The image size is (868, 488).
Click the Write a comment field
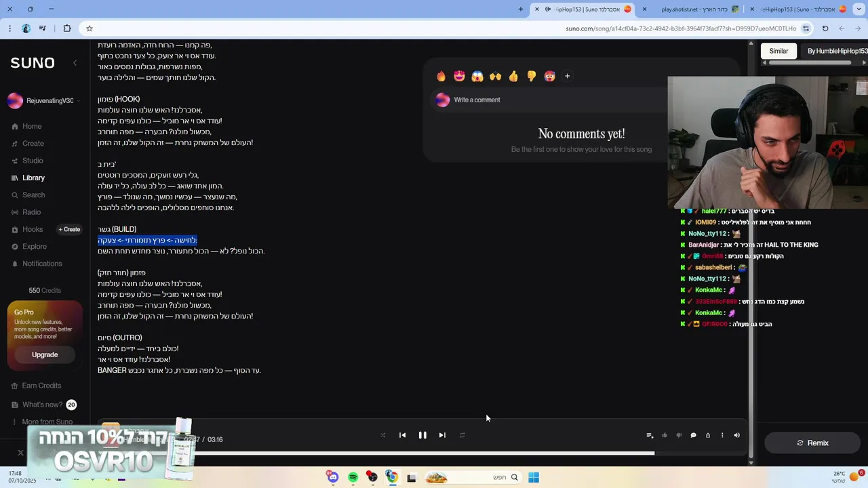click(549, 100)
